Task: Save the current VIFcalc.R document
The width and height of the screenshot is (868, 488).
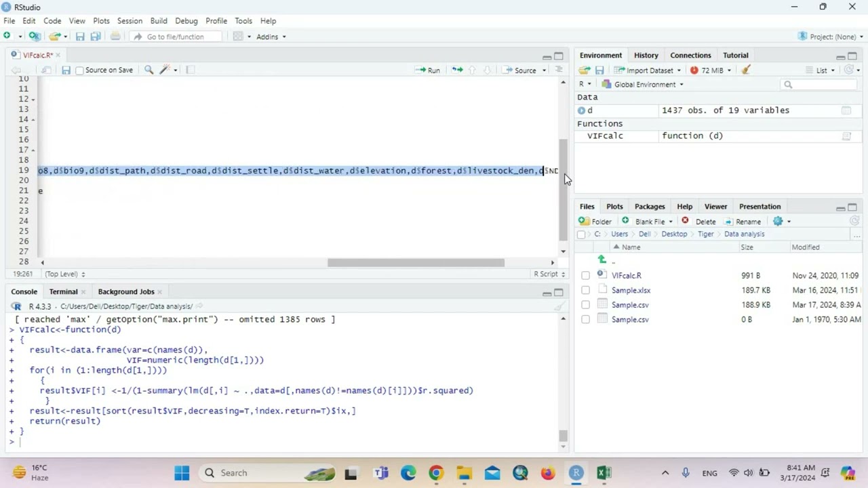Action: [x=66, y=70]
